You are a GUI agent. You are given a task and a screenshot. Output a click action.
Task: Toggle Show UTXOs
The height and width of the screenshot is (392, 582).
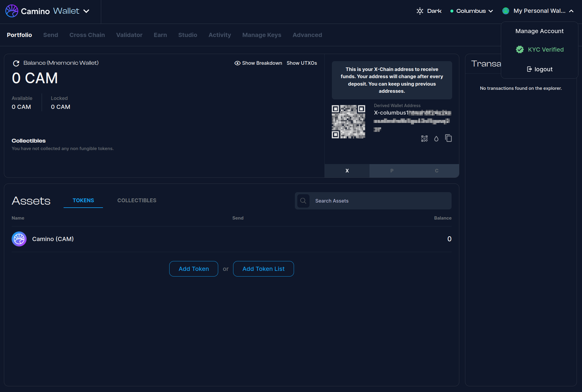coord(302,63)
